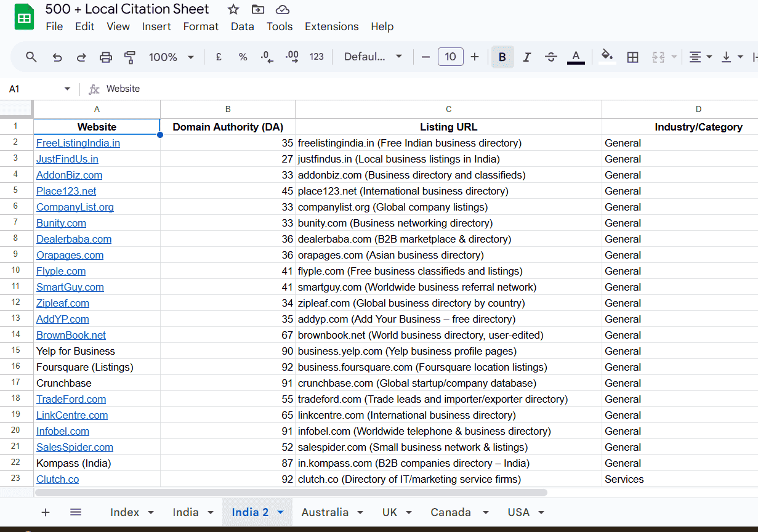Open the BrownBook.net link
This screenshot has width=758, height=532.
[x=71, y=335]
